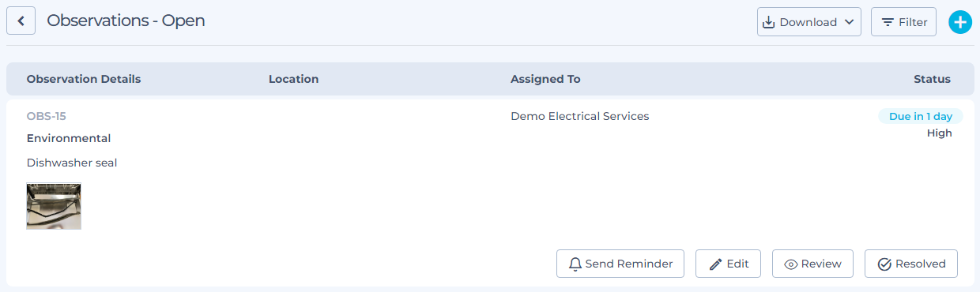Click the download tray icon

[x=768, y=22]
